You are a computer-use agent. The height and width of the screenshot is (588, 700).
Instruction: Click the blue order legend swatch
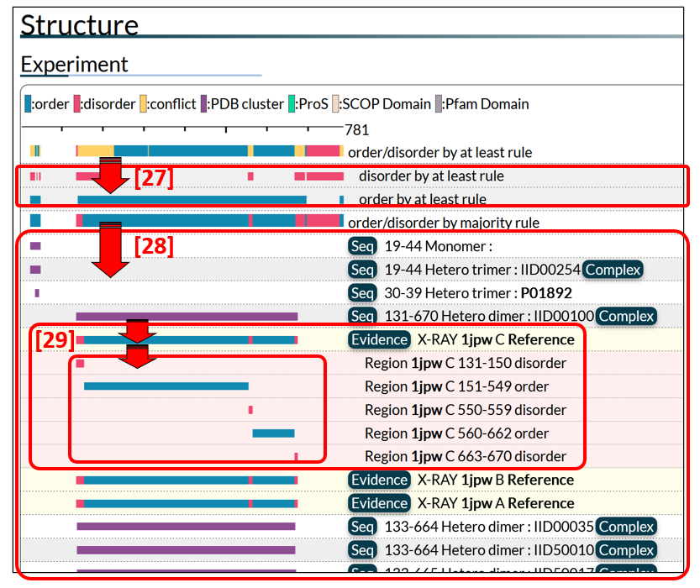point(29,104)
